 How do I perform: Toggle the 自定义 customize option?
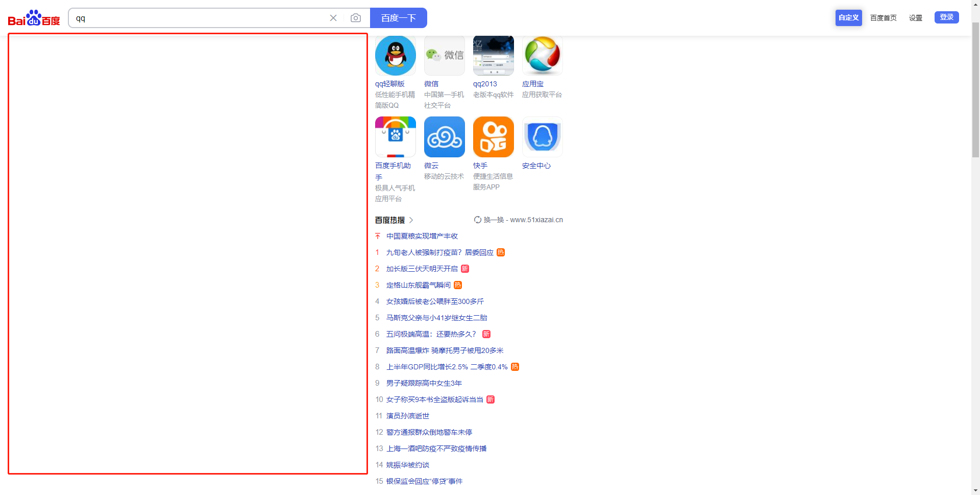(848, 17)
